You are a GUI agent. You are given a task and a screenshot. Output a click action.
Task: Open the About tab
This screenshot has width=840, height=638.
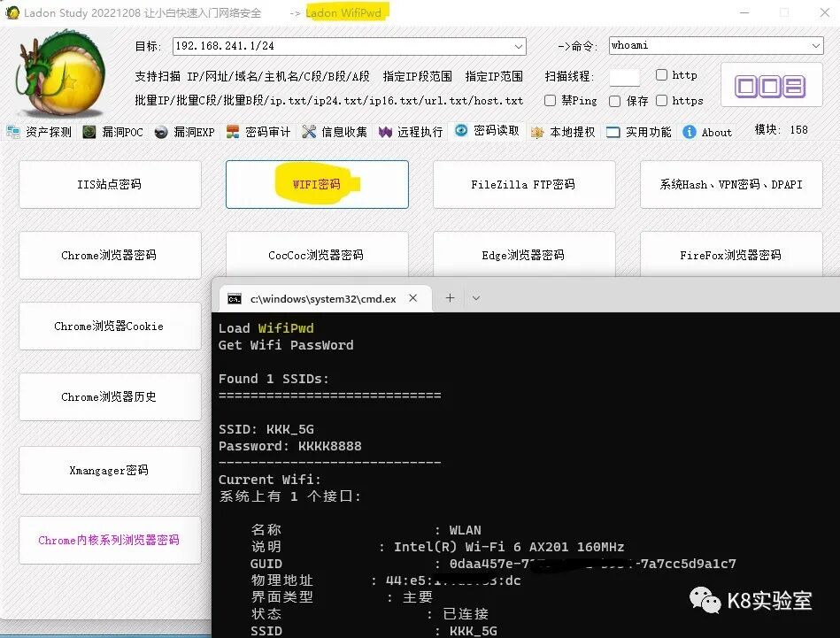(x=708, y=133)
